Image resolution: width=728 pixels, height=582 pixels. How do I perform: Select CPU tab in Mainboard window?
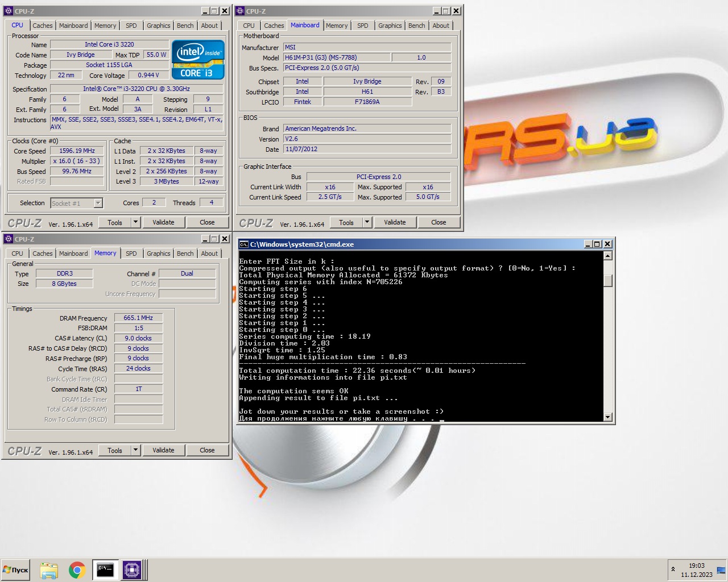[x=249, y=26]
